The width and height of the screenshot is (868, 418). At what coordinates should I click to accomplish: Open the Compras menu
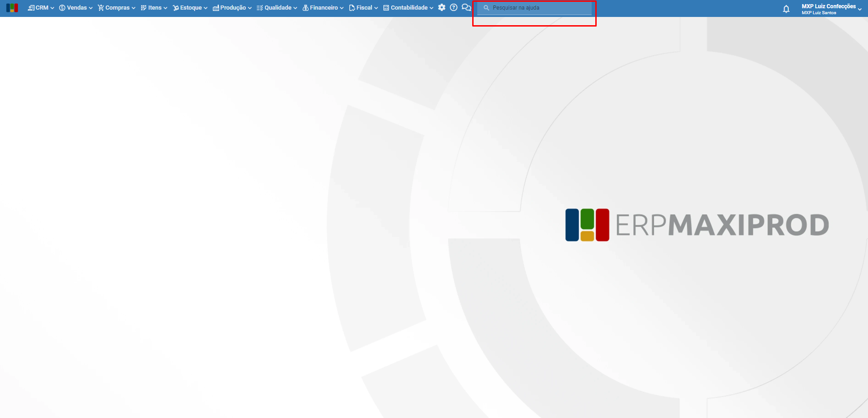pyautogui.click(x=116, y=8)
